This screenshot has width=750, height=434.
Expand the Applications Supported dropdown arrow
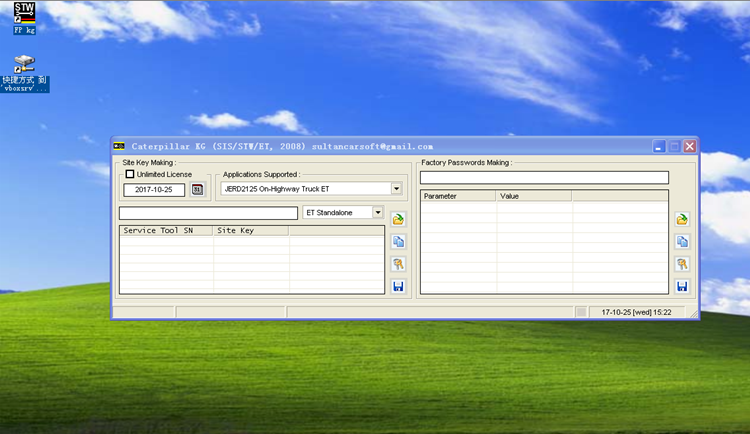[x=396, y=189]
